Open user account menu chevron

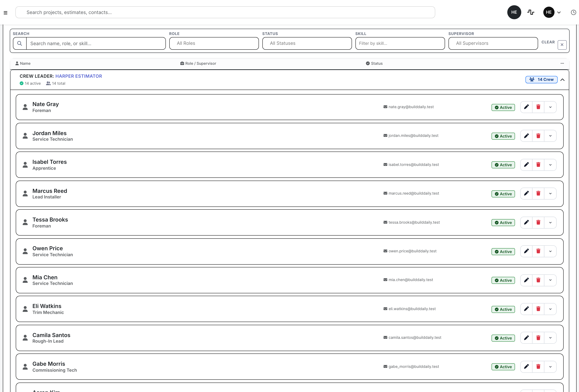click(x=559, y=12)
